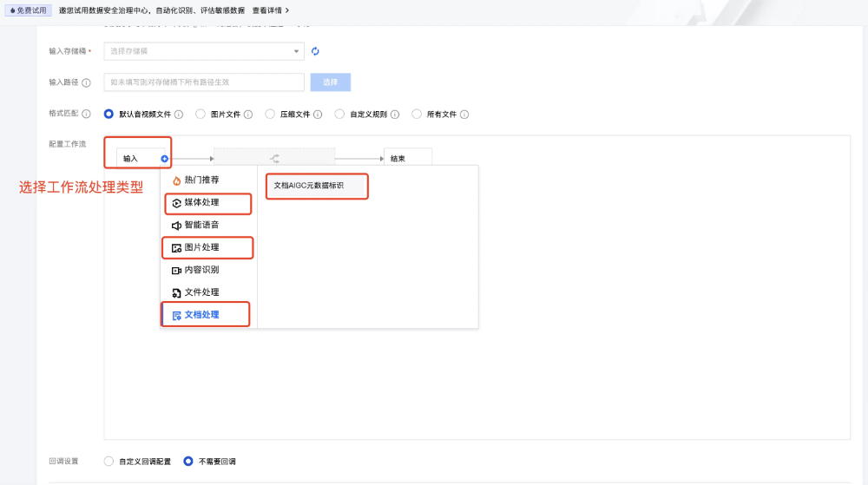Select 自定义回调配置 radio button
Viewport: 868px width, 485px height.
pos(108,462)
